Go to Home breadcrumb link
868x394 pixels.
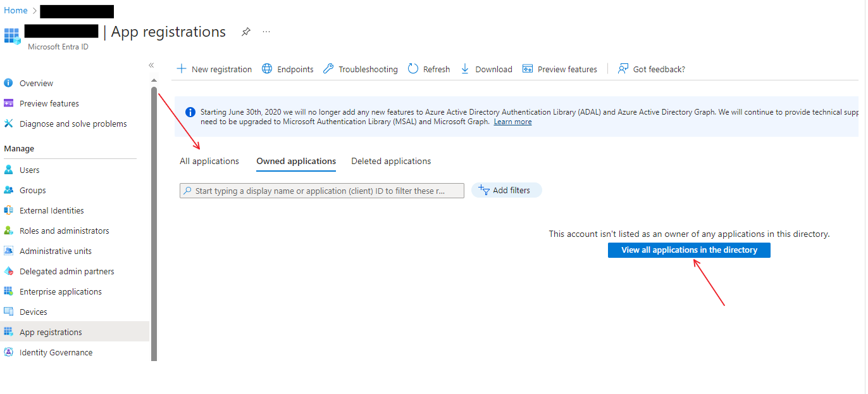tap(16, 11)
